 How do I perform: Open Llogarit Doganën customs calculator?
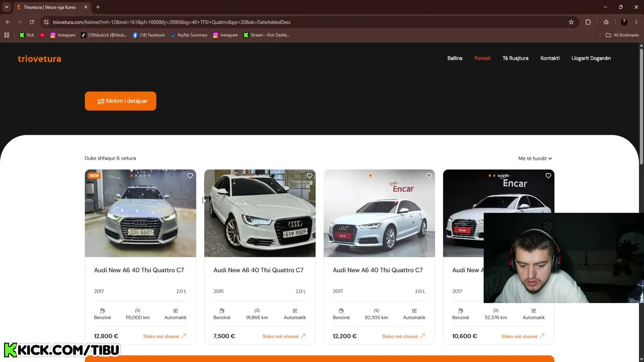point(591,58)
